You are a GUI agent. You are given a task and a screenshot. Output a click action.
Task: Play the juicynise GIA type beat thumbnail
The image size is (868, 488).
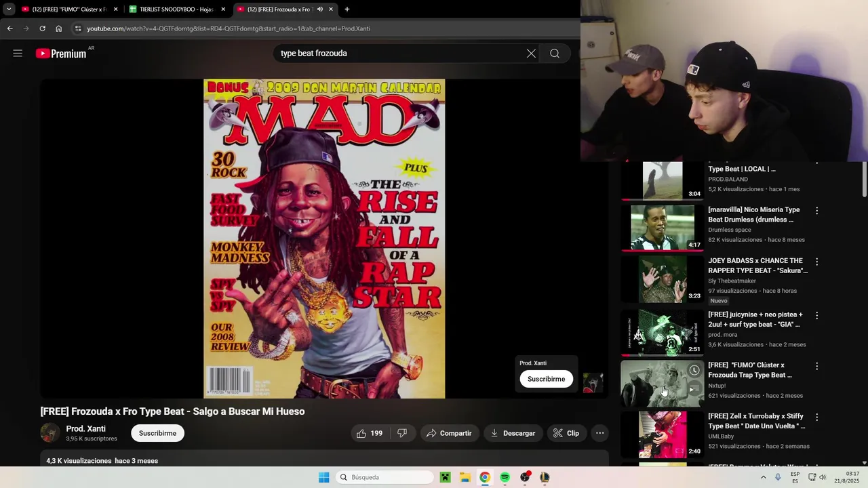663,332
